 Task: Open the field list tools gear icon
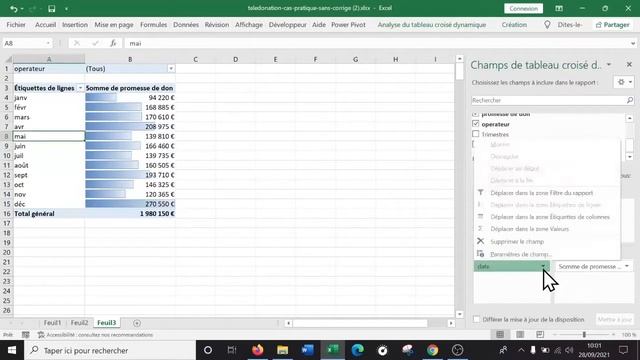[x=621, y=82]
